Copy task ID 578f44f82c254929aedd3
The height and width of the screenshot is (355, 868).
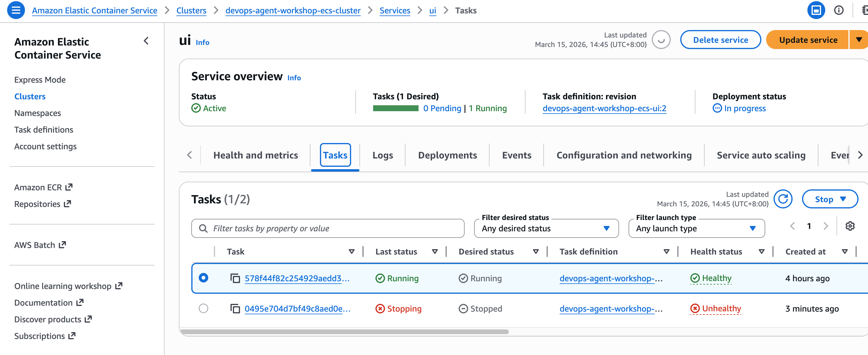235,278
